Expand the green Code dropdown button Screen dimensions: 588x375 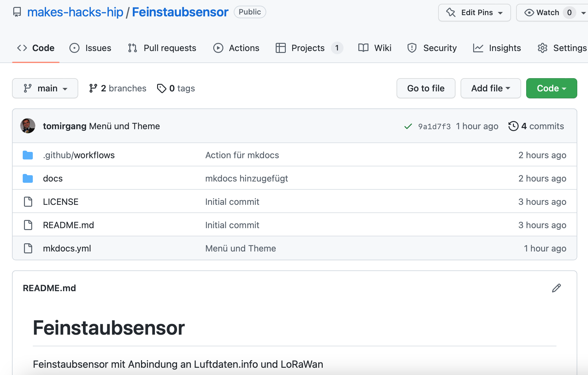(551, 88)
